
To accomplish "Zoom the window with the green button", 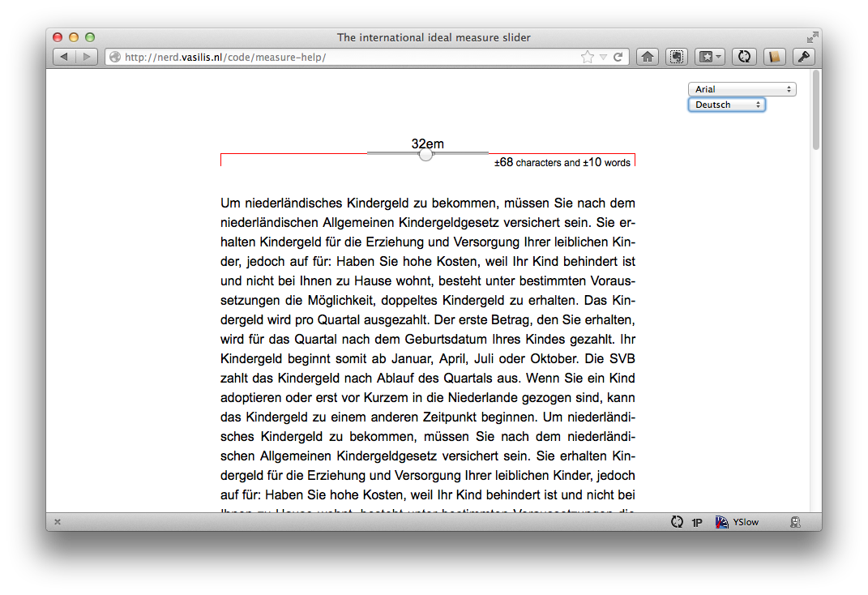I will click(90, 37).
